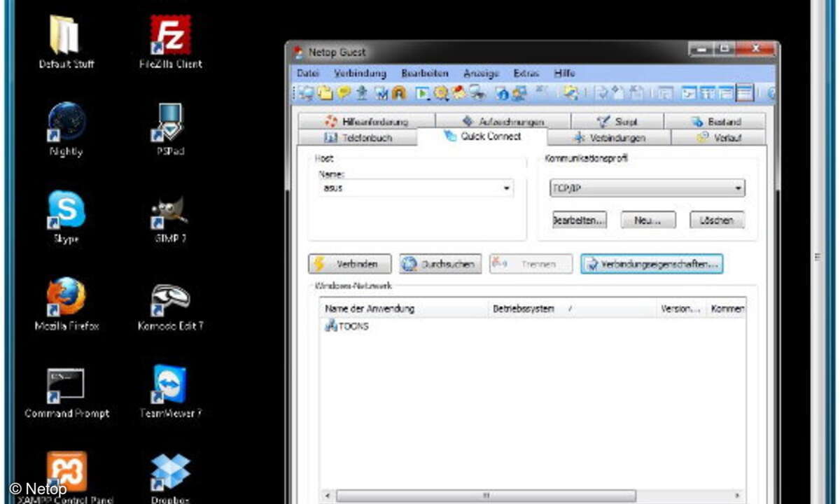Open the Extras menu
The height and width of the screenshot is (504, 840).
(527, 73)
